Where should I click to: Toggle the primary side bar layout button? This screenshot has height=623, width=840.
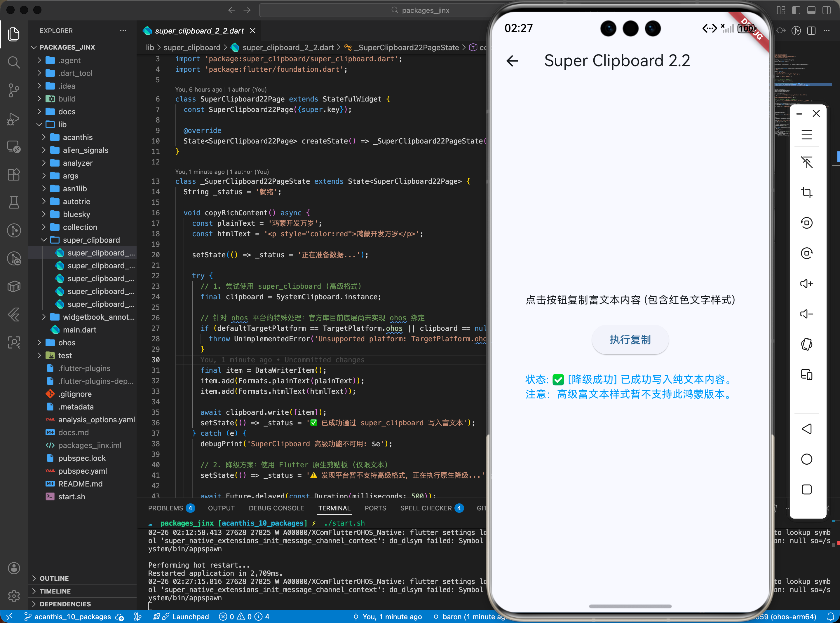[x=796, y=10]
